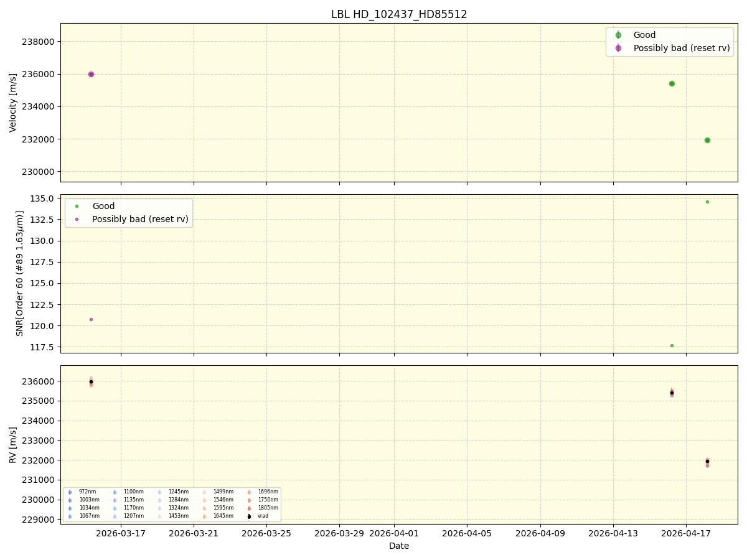Click the 2026-03-17 date tick label
Screen dimensions: 747x560
[121, 533]
